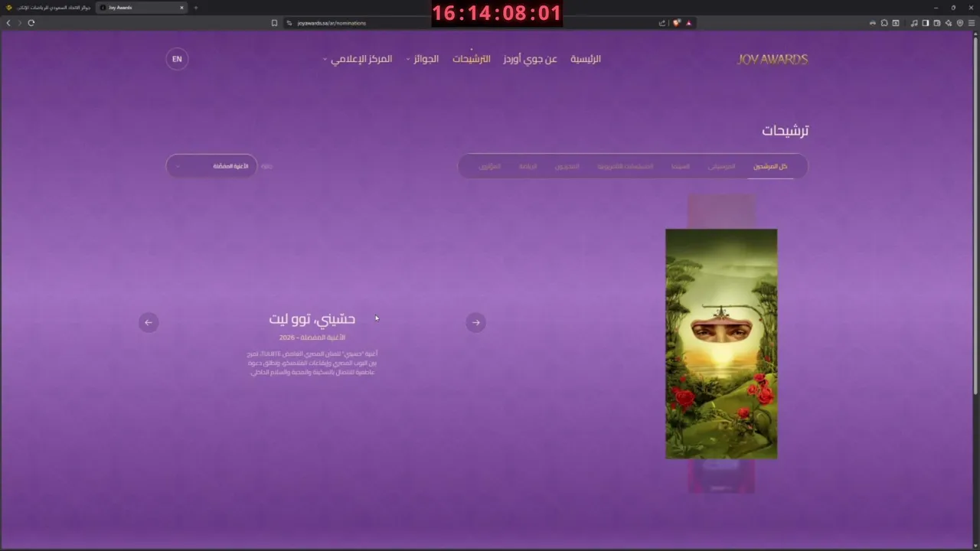The width and height of the screenshot is (980, 551).
Task: Open the Leo AI sparkle icon
Action: [x=949, y=23]
